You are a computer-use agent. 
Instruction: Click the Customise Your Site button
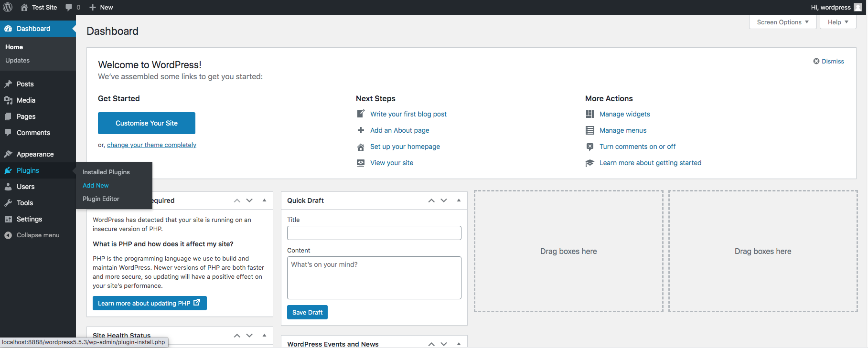click(147, 123)
